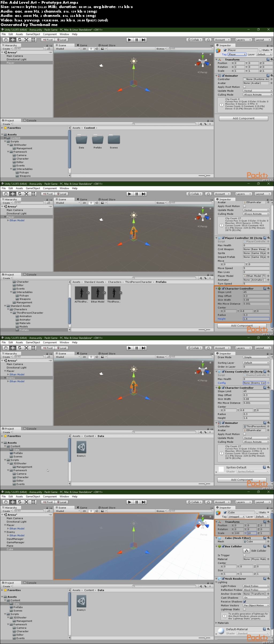
Task: Select the Rotate tool in the first Unity frame
Action: (x=20, y=40)
